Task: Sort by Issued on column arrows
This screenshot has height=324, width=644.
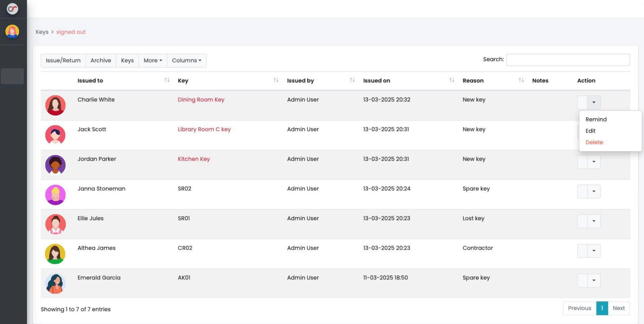Action: tap(452, 80)
